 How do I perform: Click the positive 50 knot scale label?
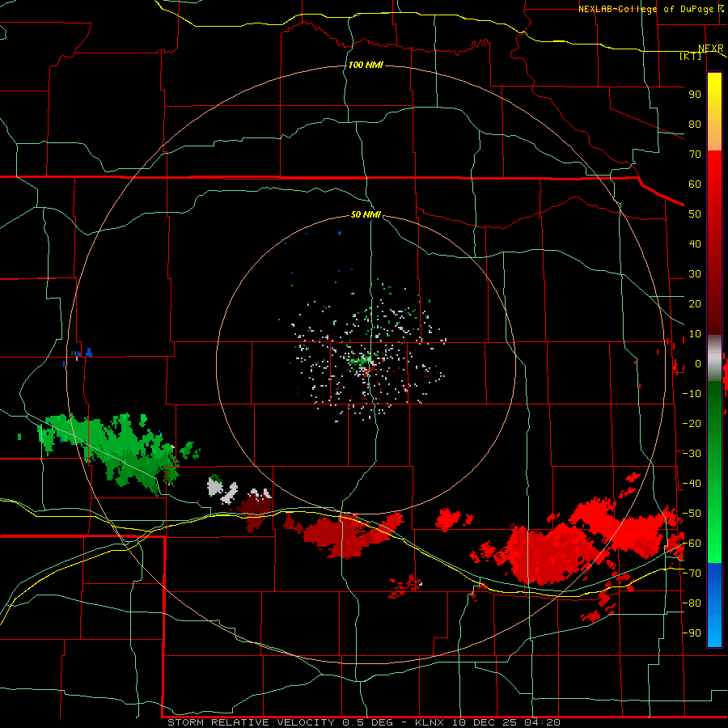click(695, 214)
